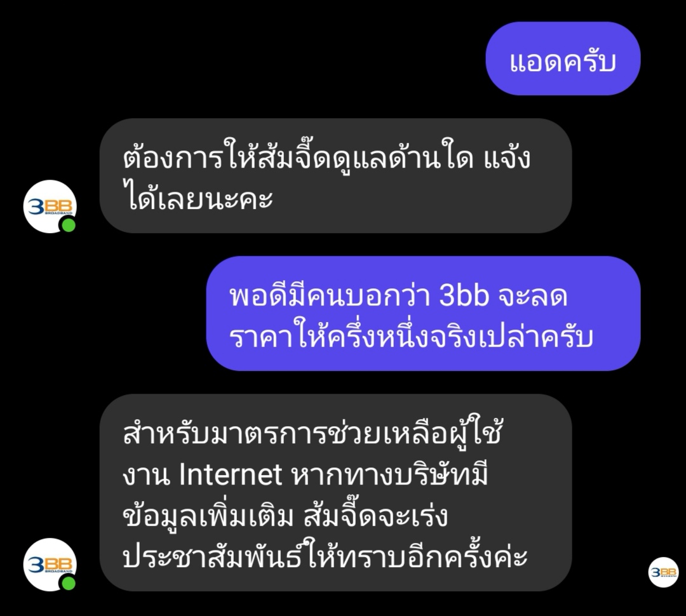This screenshot has height=616, width=686.
Task: Click the line ราคาให้ครึ่งหนึ่งจริงเปล่าครับ
Action: (x=411, y=337)
